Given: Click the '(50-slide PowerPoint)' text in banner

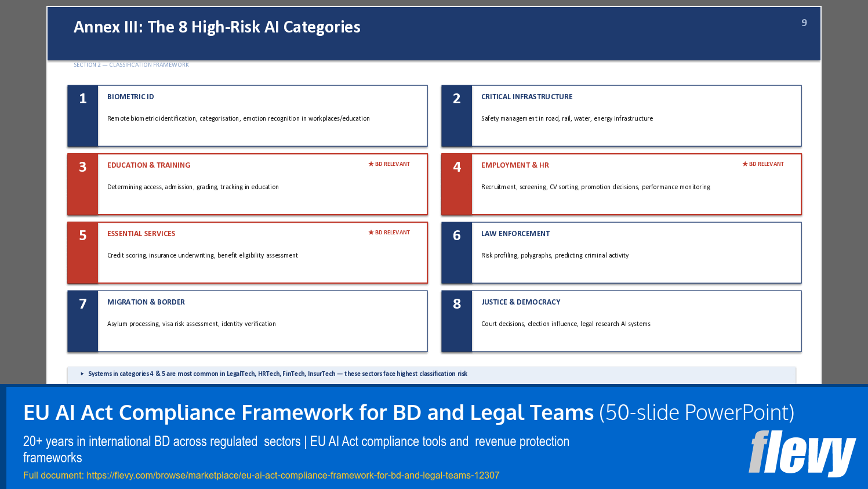Looking at the screenshot, I should click(x=696, y=413).
